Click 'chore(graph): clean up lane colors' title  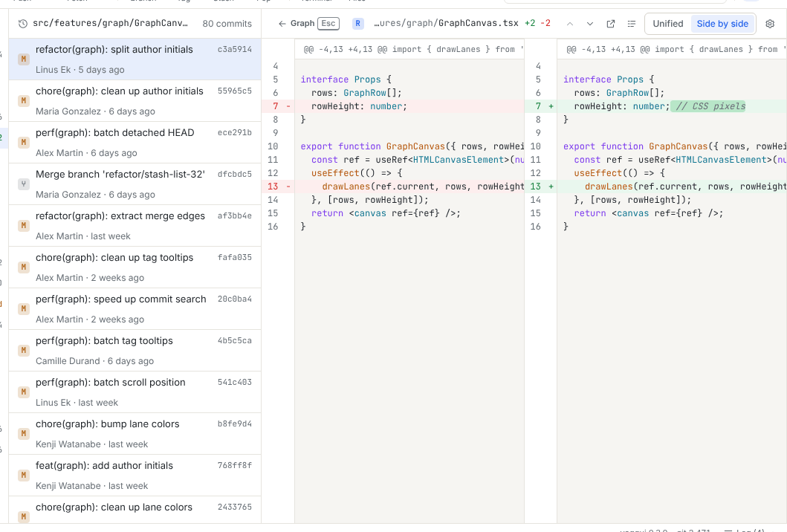point(114,507)
